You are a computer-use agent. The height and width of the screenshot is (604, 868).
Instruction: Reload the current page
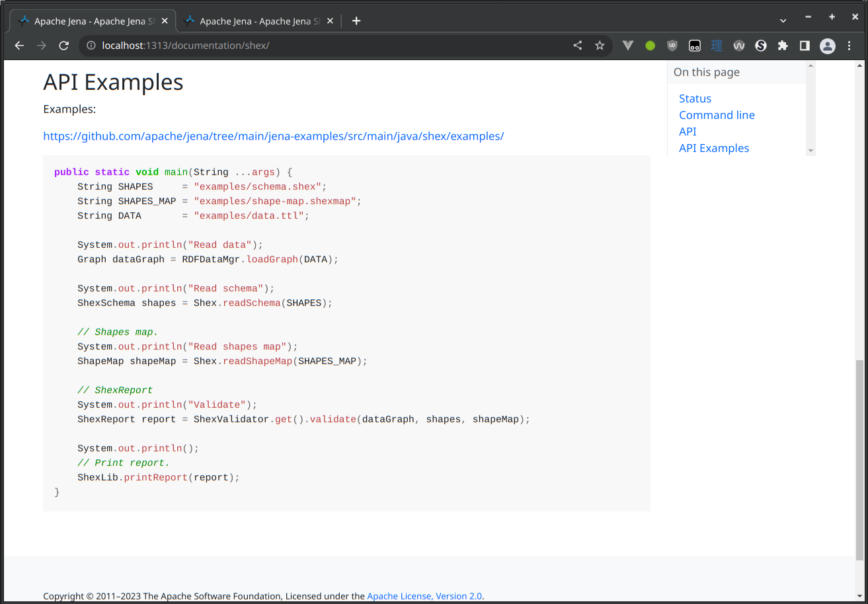coord(64,46)
